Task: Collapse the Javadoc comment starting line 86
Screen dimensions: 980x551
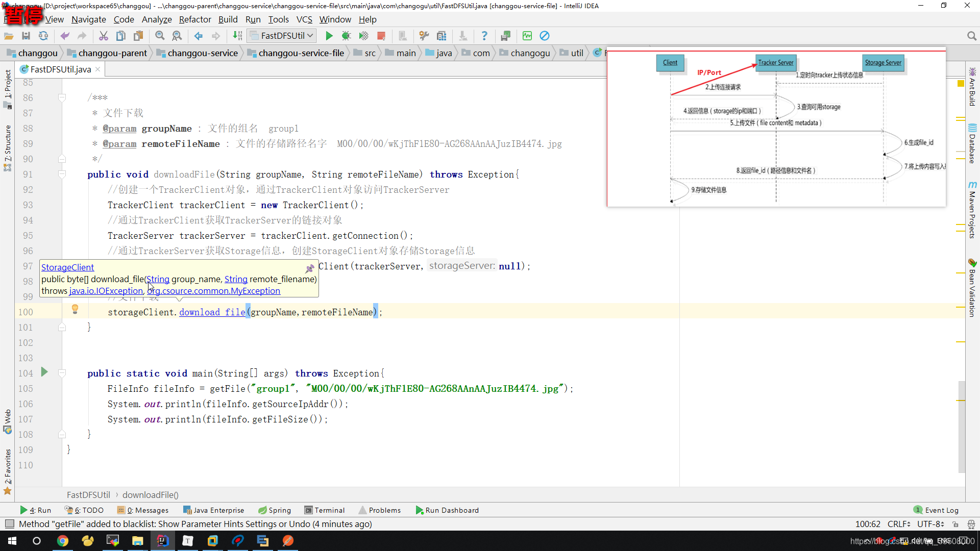Action: [62, 97]
